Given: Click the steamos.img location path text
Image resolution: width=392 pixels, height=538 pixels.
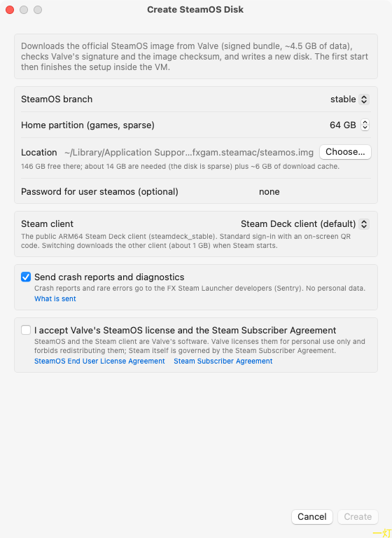Looking at the screenshot, I should point(189,152).
